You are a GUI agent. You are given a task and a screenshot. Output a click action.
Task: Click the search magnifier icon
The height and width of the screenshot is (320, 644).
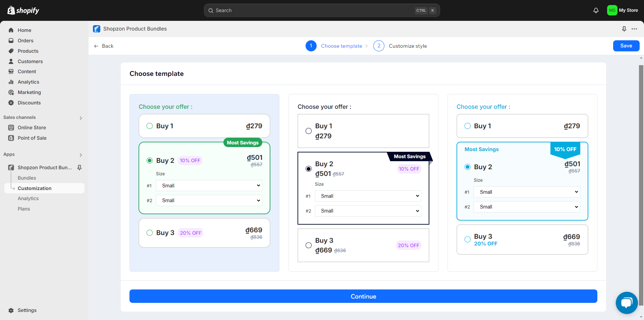tap(211, 10)
